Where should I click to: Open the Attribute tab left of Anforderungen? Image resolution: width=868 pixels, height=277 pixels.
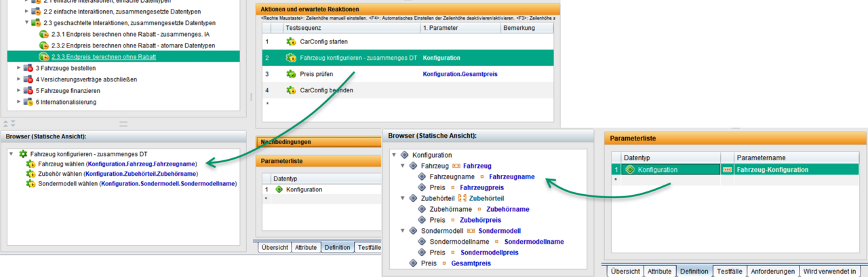coord(660,271)
